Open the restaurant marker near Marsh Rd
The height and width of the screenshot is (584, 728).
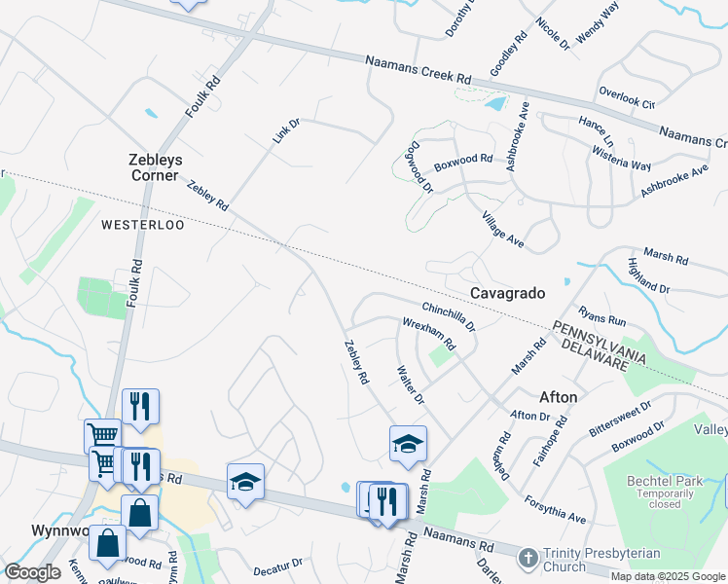pos(387,503)
